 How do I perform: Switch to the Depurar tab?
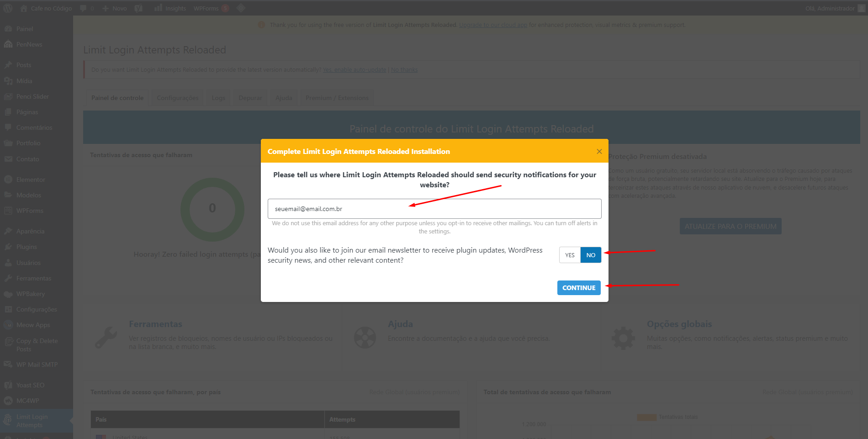point(250,98)
